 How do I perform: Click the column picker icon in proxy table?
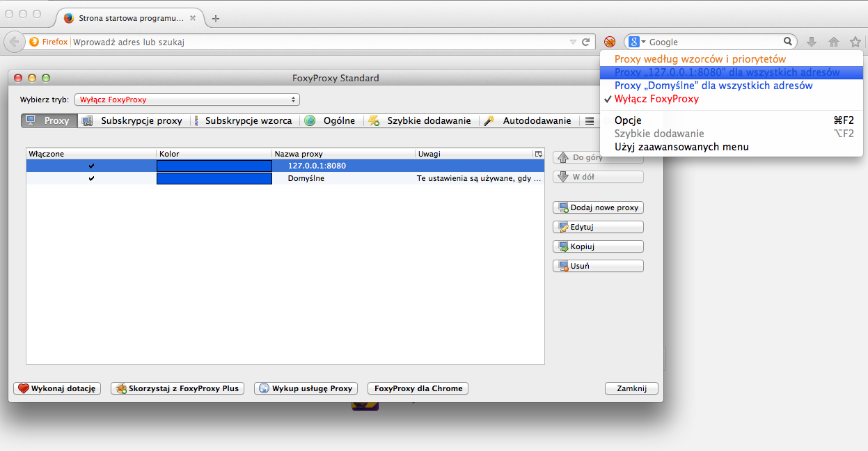(x=538, y=153)
